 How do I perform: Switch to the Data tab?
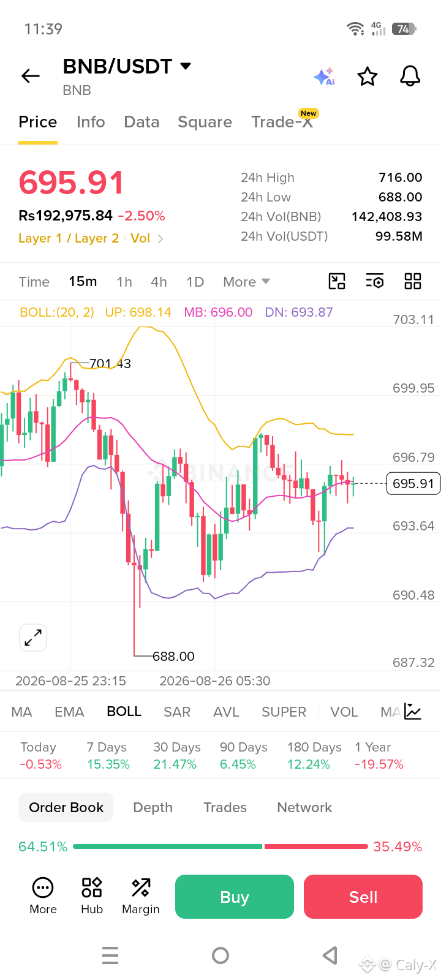click(141, 122)
